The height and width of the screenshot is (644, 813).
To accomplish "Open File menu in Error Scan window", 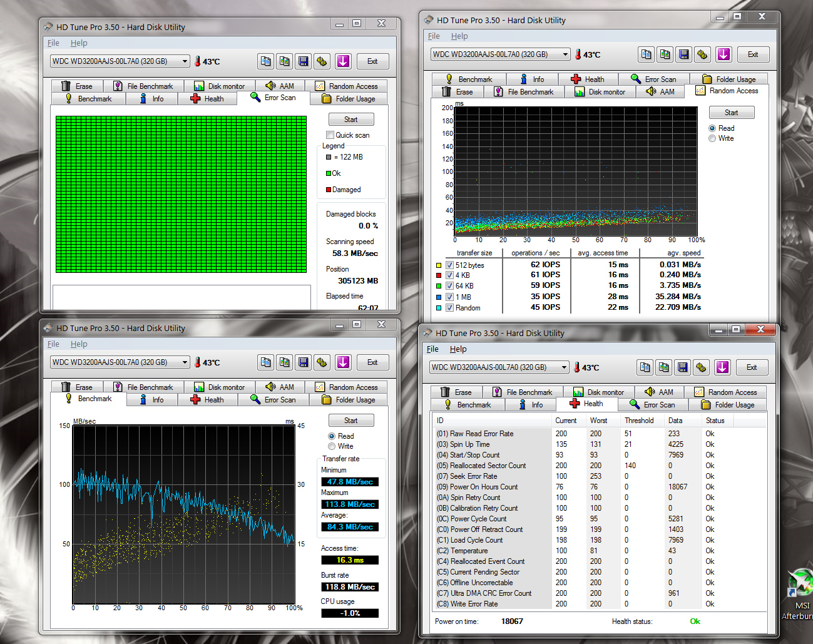I will (53, 43).
